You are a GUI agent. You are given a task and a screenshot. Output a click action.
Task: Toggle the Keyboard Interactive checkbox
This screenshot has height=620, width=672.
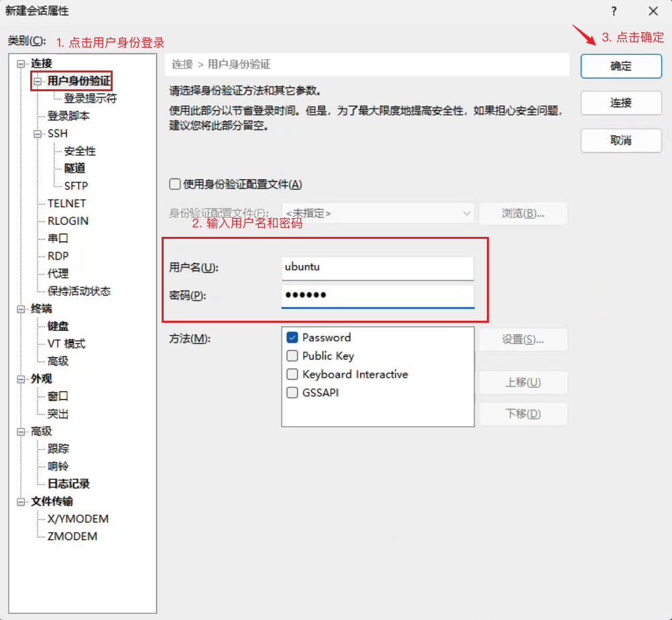tap(292, 374)
